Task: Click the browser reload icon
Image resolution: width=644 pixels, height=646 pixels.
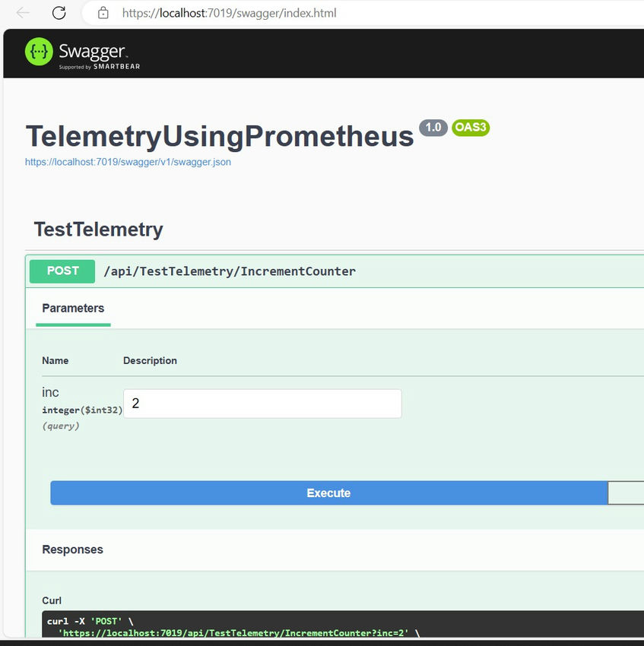Action: 59,13
